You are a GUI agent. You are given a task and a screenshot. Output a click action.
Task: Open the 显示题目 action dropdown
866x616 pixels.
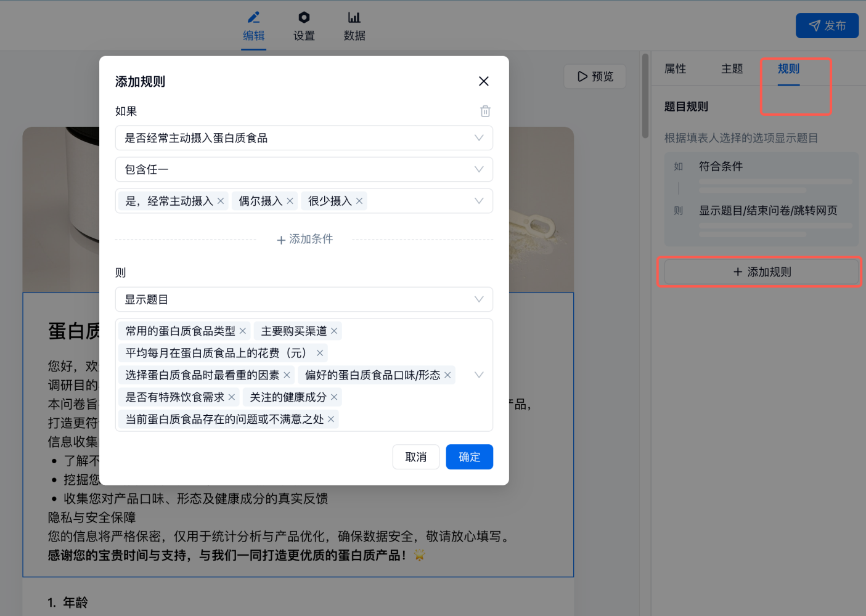(x=303, y=299)
